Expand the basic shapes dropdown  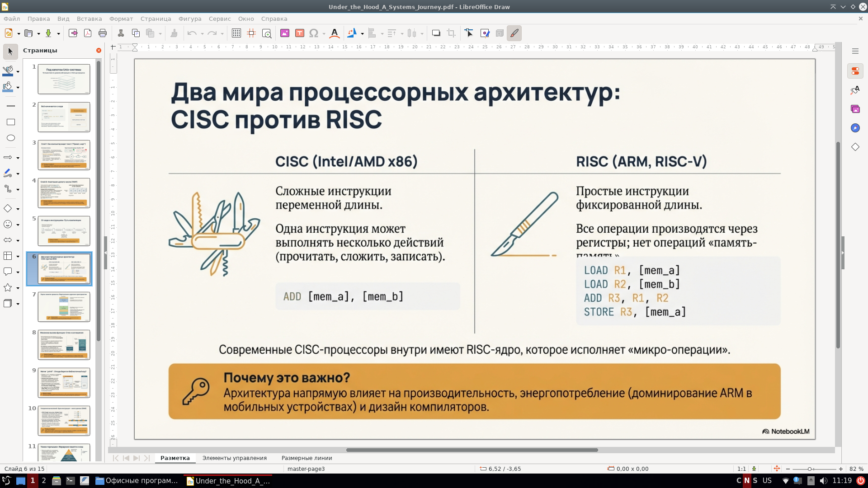18,208
